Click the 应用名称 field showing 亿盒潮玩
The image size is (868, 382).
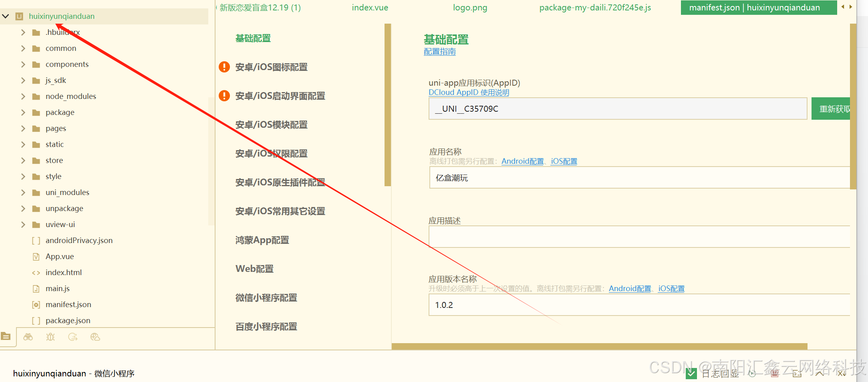point(640,178)
